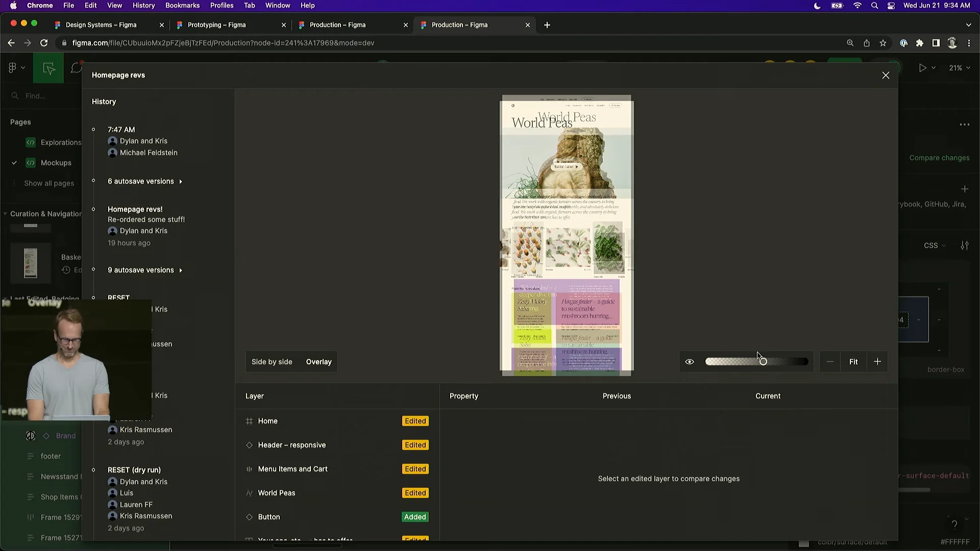Click the Header – responsive component icon
The height and width of the screenshot is (551, 980).
tap(249, 445)
